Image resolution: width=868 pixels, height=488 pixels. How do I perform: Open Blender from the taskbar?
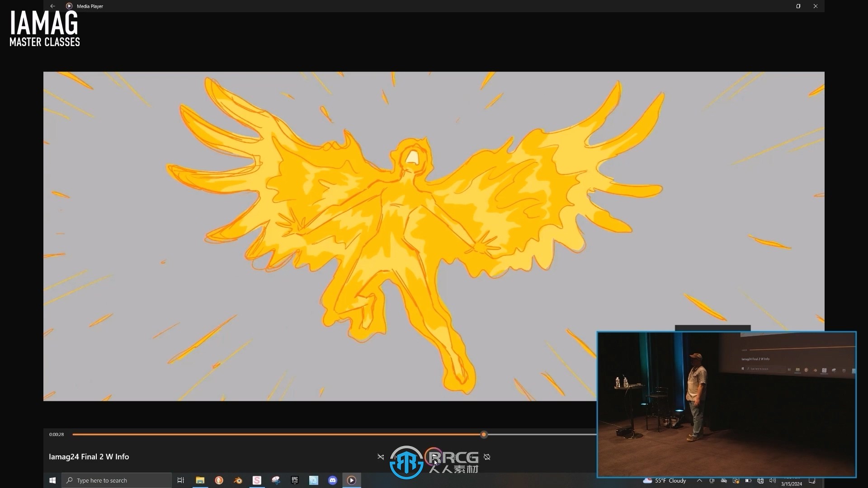pyautogui.click(x=238, y=480)
